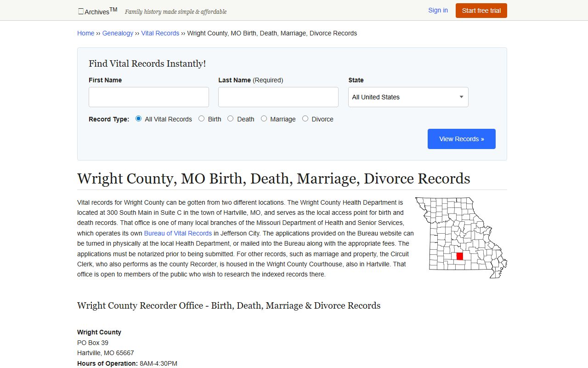
Task: Click the red Wright County square on map
Action: (459, 256)
